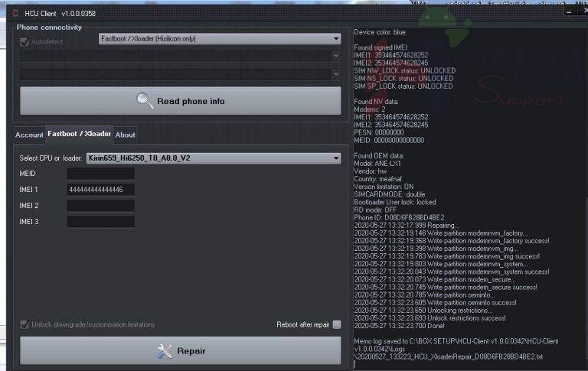
Task: Click the wrench tools icon on Repair
Action: [x=165, y=351]
